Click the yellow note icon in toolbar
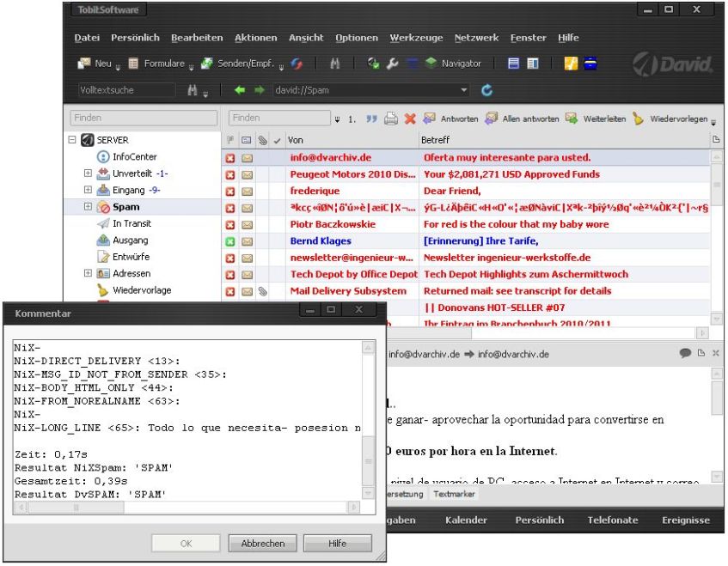 coord(571,64)
